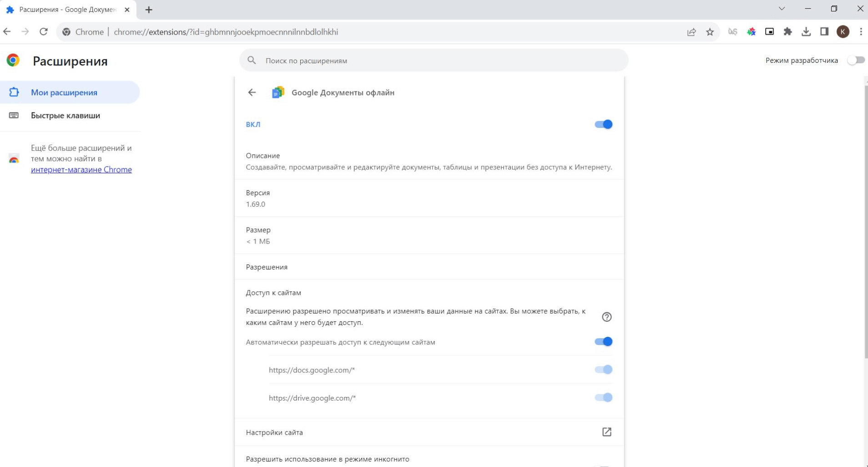868x467 pixels.
Task: Open Настройки сайта external link icon
Action: click(x=606, y=432)
